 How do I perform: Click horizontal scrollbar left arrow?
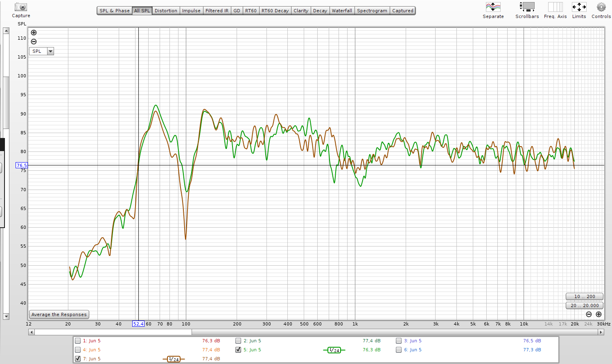point(32,332)
